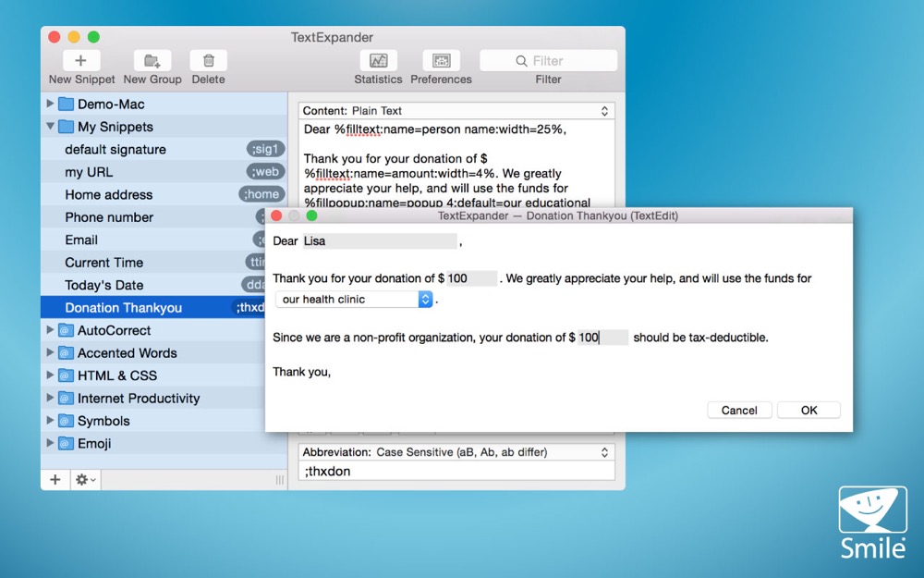Click the name field containing Lisa
Screen dimensions: 924x578
pyautogui.click(x=379, y=241)
